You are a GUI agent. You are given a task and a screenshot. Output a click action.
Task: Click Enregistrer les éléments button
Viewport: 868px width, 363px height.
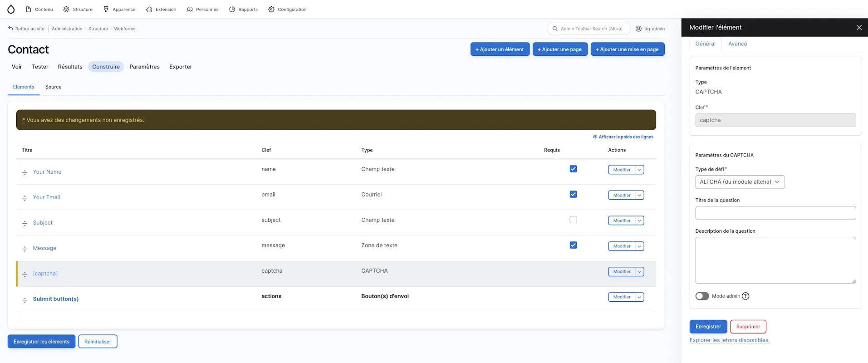point(41,342)
